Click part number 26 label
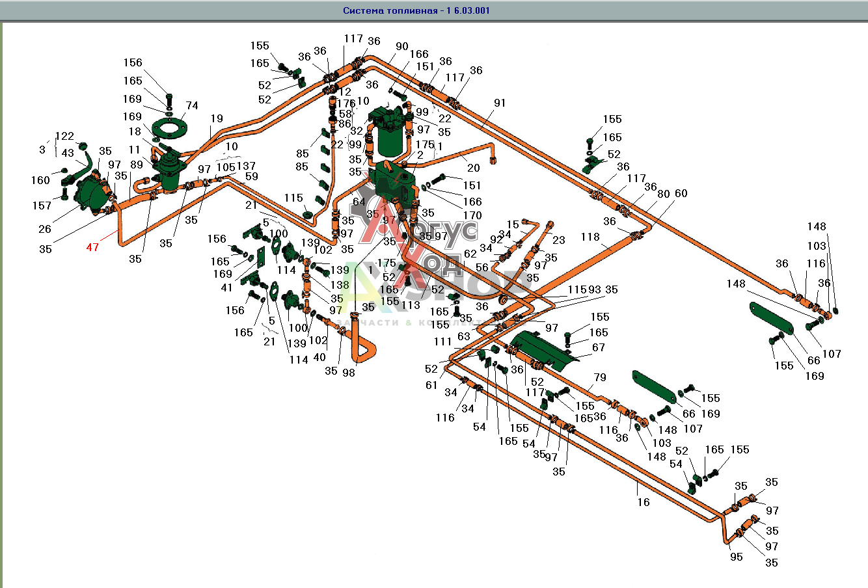 pyautogui.click(x=45, y=228)
